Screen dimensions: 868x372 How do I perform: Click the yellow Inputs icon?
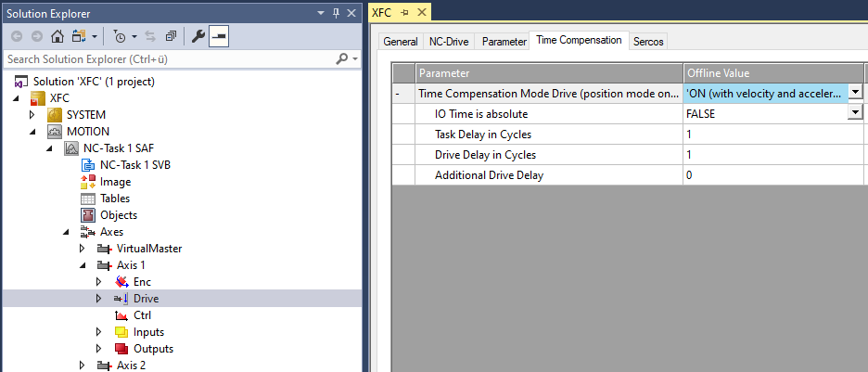121,332
